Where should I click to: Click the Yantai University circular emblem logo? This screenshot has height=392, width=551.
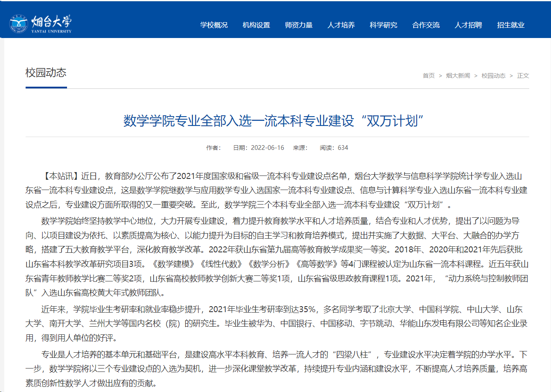[19, 24]
